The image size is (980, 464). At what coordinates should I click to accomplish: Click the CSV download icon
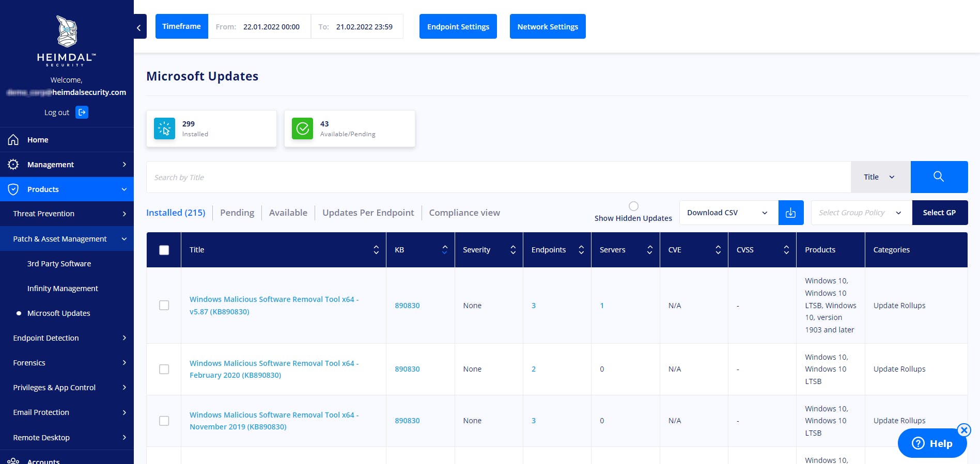(x=790, y=213)
